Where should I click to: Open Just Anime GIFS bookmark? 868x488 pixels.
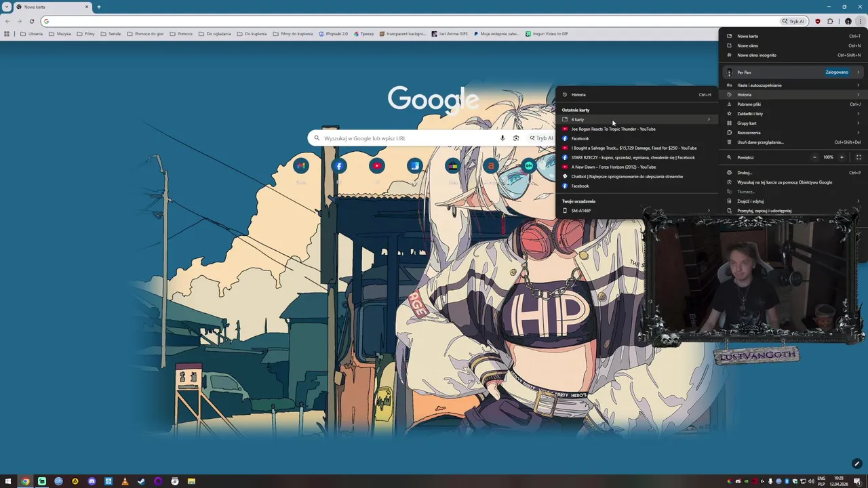pos(450,34)
